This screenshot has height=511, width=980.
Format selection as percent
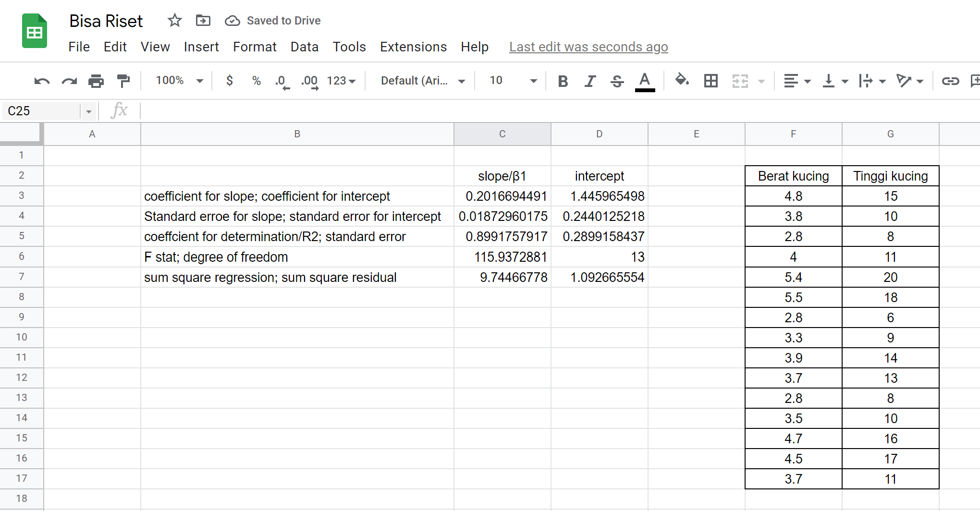(256, 81)
